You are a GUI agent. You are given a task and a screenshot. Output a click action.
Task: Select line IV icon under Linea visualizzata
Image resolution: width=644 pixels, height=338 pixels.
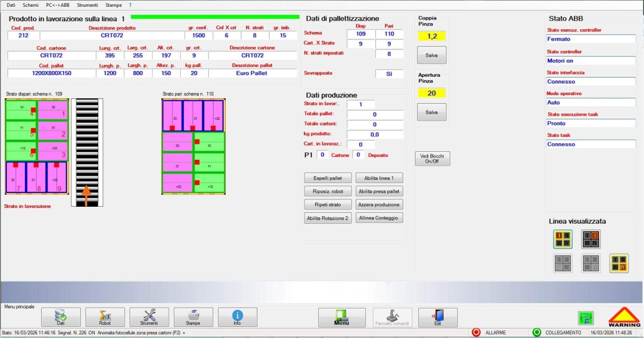tap(619, 264)
